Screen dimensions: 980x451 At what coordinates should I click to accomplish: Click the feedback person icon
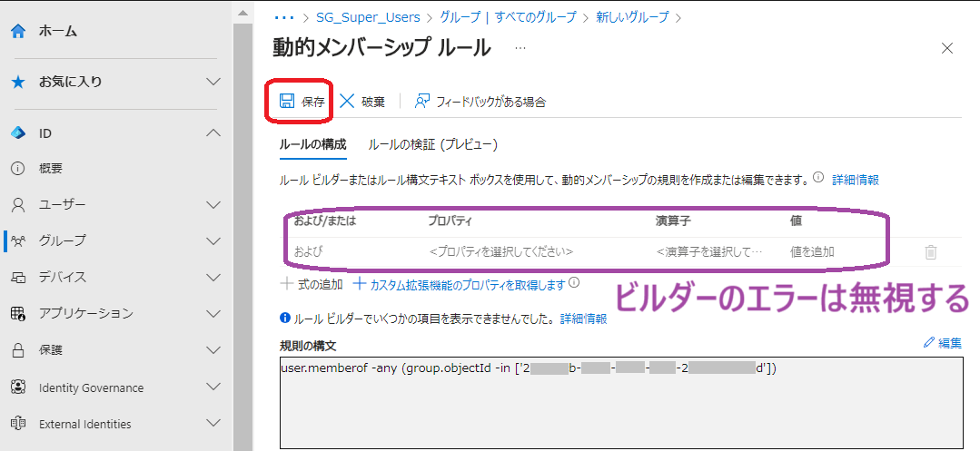point(422,102)
